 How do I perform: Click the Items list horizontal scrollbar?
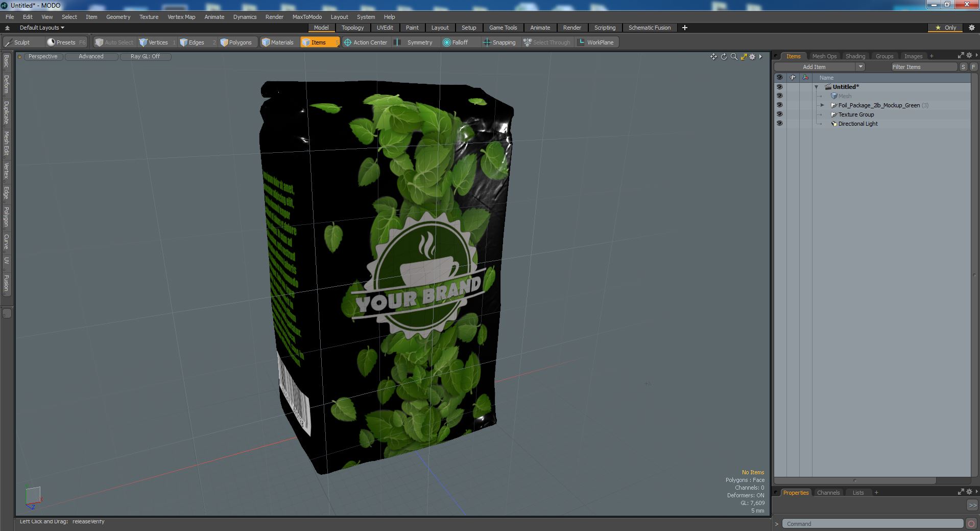855,480
